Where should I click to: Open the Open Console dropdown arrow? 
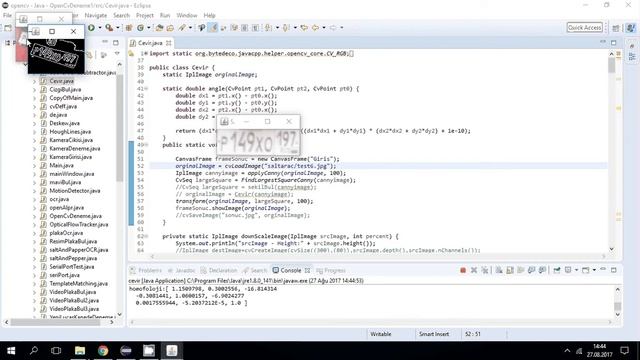coord(594,270)
